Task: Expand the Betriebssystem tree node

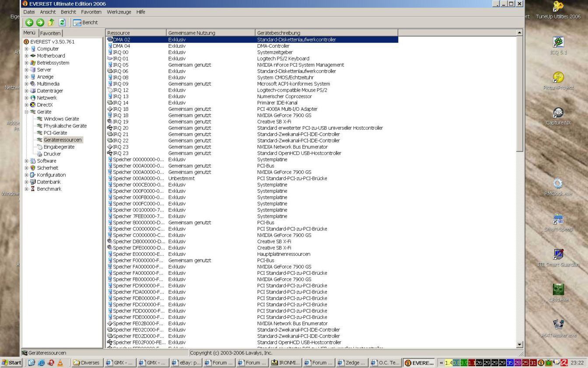Action: (x=27, y=63)
